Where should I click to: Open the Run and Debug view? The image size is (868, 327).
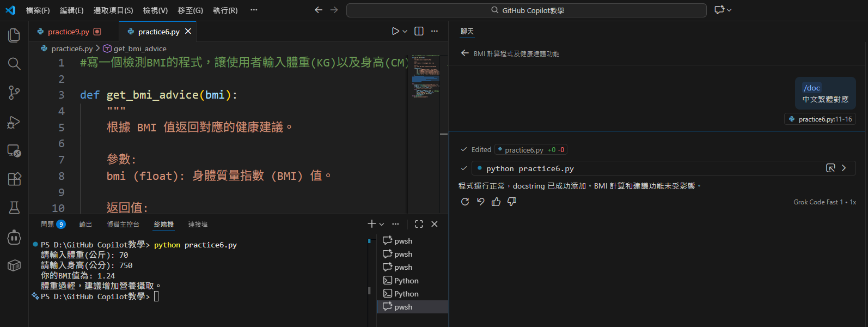[x=14, y=122]
